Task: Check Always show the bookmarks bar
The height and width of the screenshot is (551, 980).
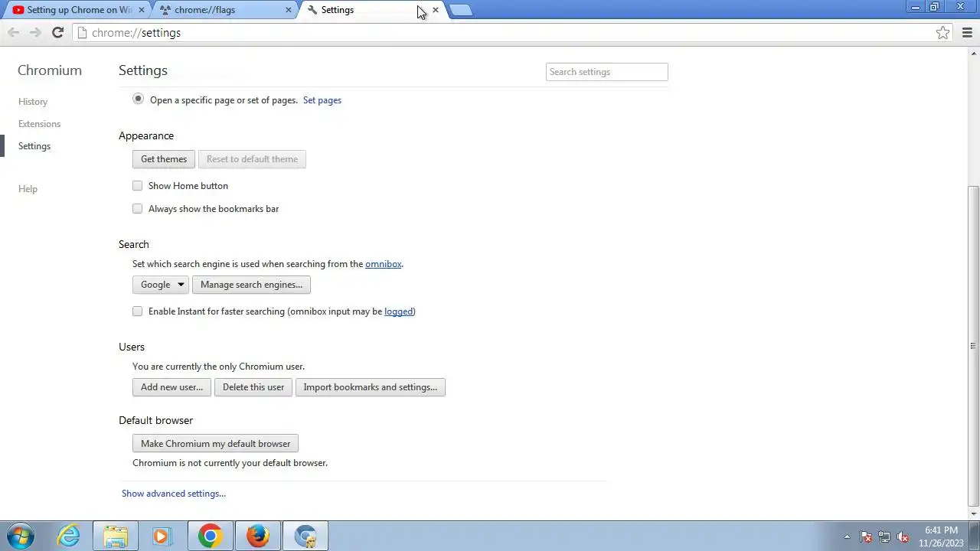Action: pos(137,208)
